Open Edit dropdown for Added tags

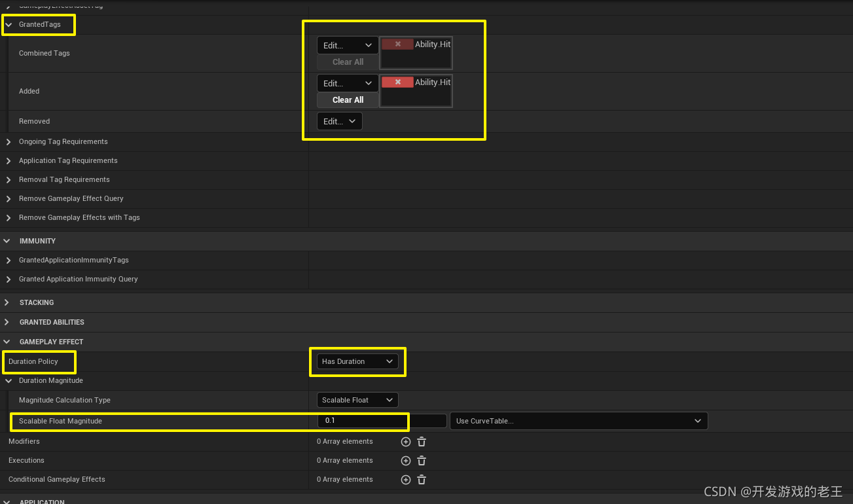[x=348, y=83]
